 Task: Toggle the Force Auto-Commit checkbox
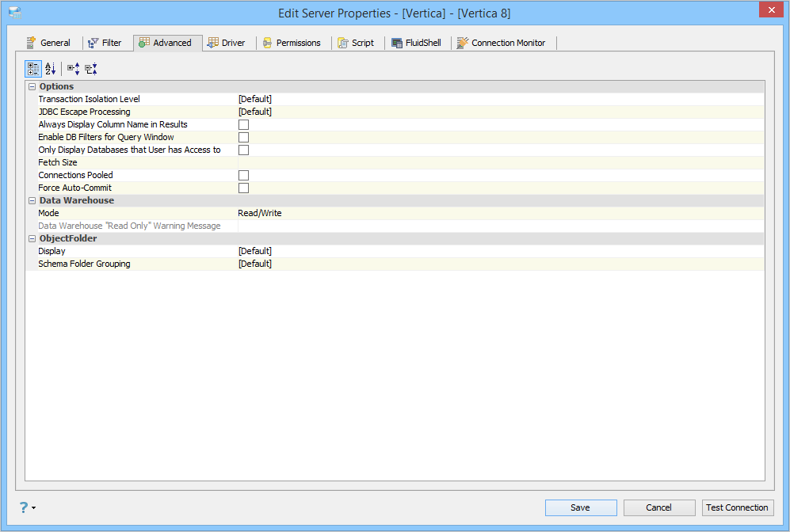coord(243,188)
